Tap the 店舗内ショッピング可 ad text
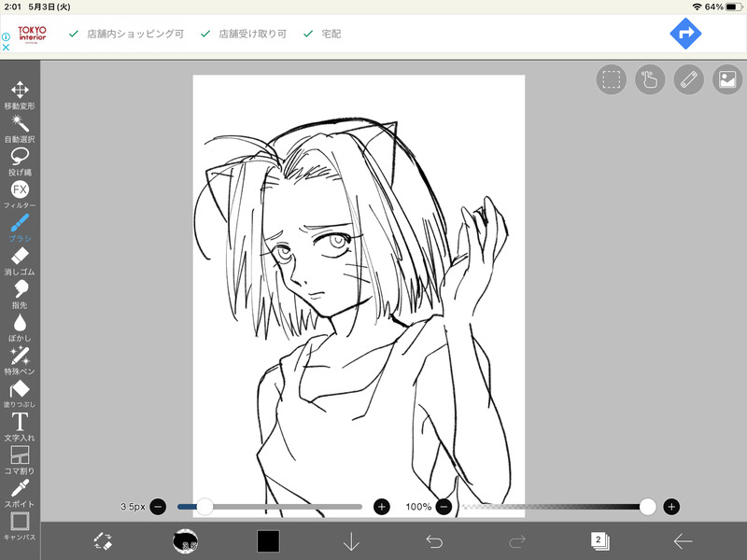The width and height of the screenshot is (747, 560). (135, 34)
